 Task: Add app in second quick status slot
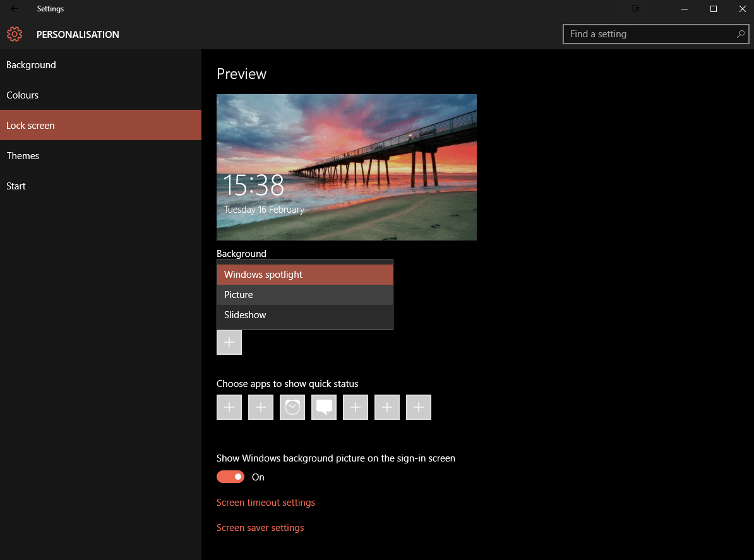pos(261,407)
